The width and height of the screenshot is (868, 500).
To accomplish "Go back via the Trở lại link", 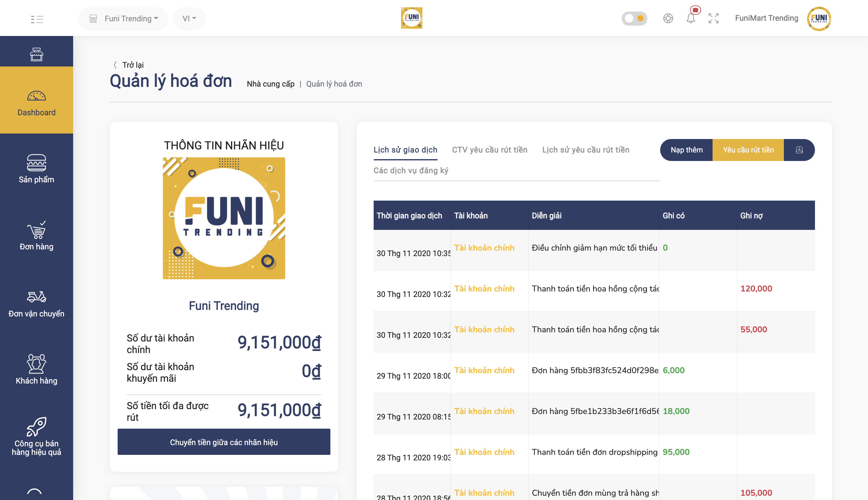I will tap(133, 65).
